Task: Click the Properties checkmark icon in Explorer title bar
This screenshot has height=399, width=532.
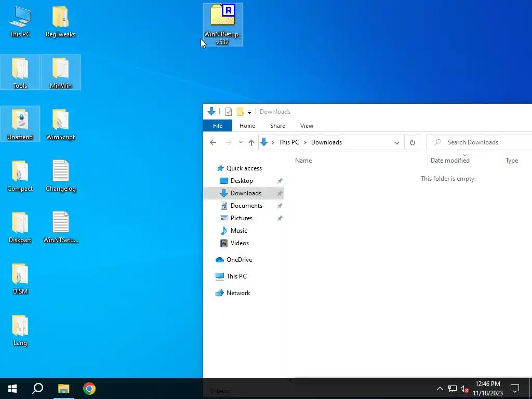Action: [229, 112]
